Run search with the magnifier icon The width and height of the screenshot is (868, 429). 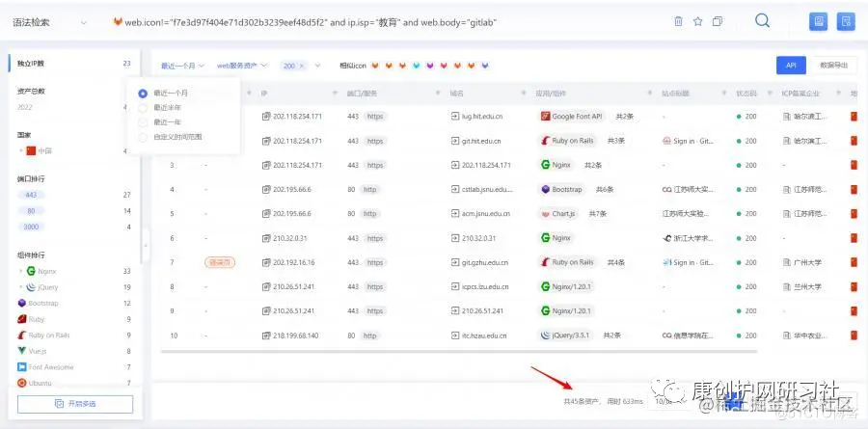coord(762,20)
